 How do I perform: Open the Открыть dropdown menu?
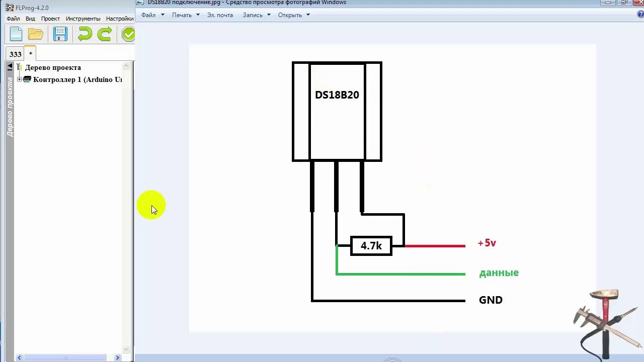(x=294, y=15)
